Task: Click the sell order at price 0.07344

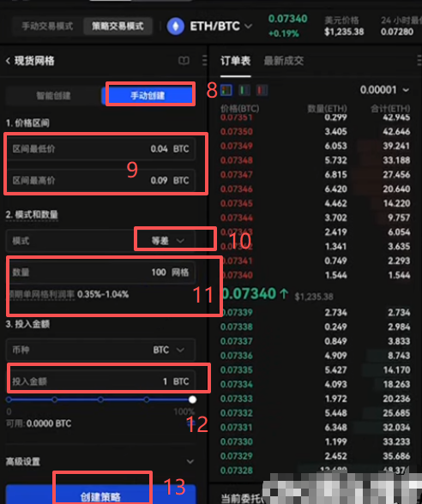Action: click(316, 218)
